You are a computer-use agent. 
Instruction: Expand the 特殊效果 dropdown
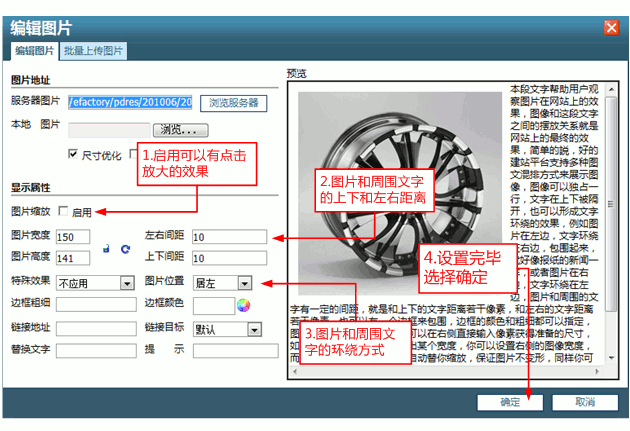[127, 283]
